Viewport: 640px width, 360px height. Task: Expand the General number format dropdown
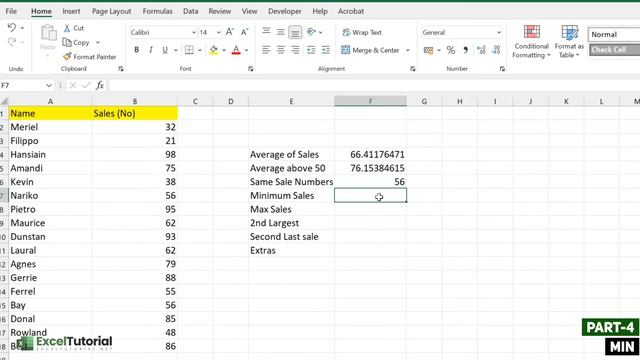499,32
